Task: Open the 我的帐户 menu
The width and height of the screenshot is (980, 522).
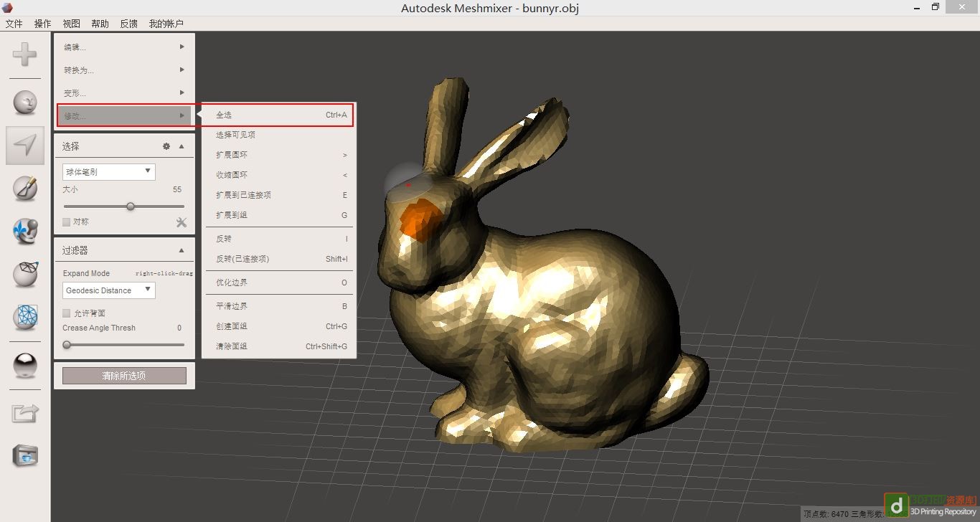Action: click(166, 24)
